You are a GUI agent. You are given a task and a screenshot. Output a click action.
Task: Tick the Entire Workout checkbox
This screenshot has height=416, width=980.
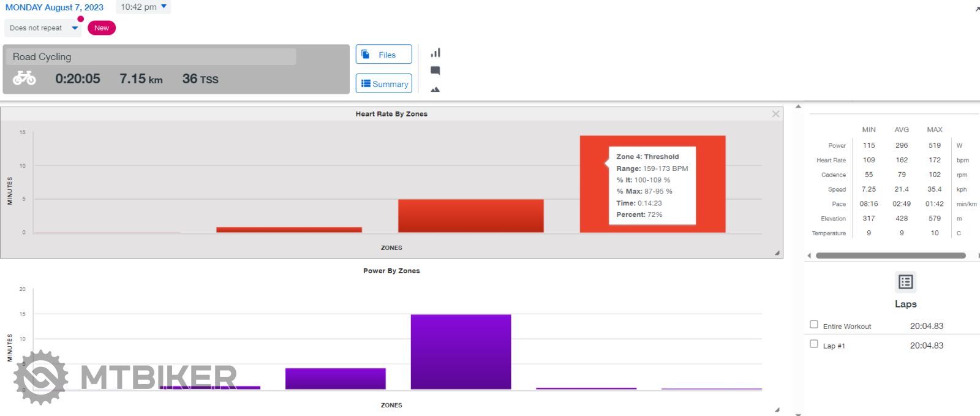pyautogui.click(x=814, y=325)
